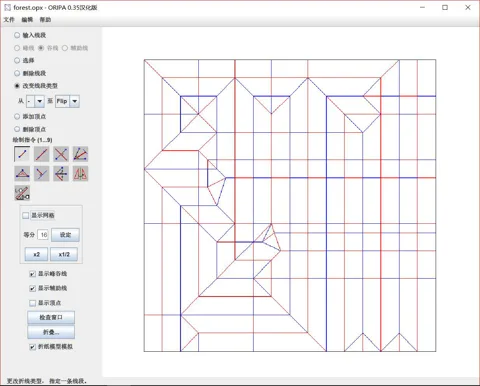Screen dimensions: 480x386
Task: Click the x2 grid division button
Action: tap(36, 254)
